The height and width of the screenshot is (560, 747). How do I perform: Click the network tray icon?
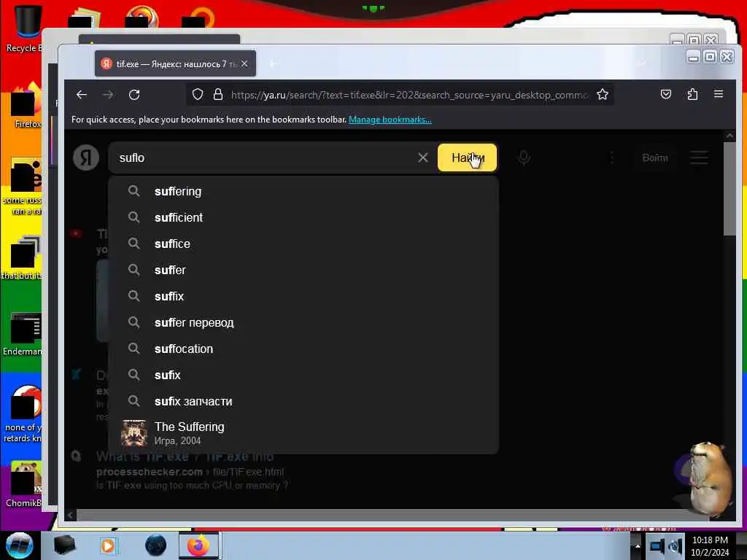[x=657, y=545]
